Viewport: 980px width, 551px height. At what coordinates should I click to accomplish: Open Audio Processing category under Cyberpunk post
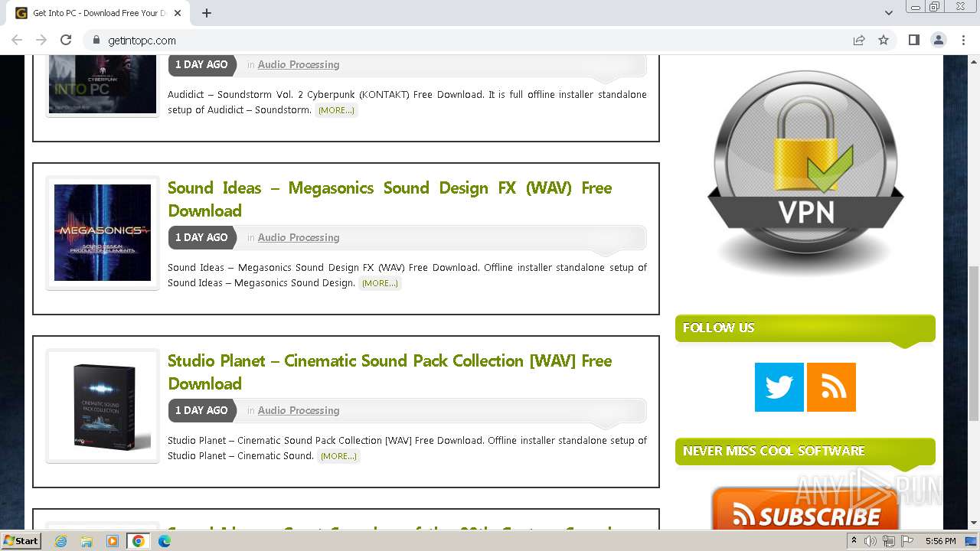(x=299, y=64)
